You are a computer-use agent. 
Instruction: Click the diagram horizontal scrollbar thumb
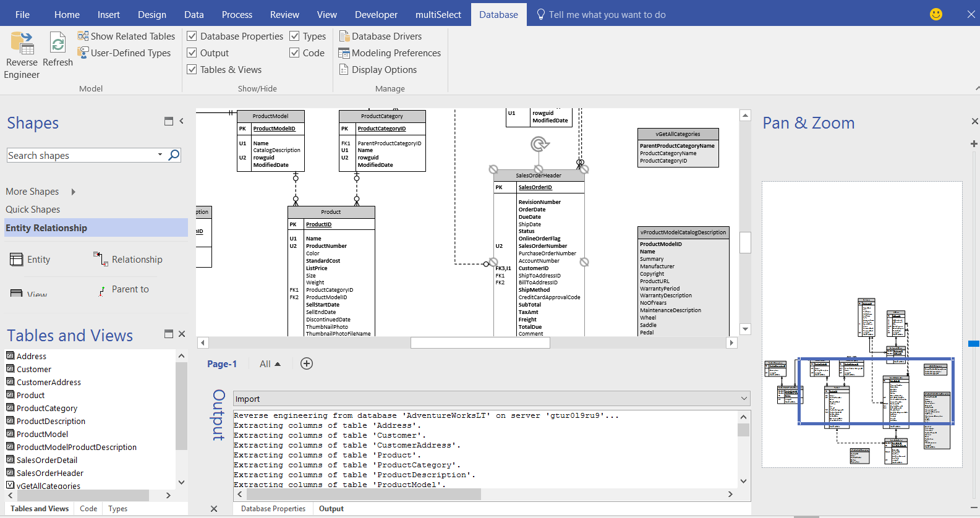coord(480,342)
